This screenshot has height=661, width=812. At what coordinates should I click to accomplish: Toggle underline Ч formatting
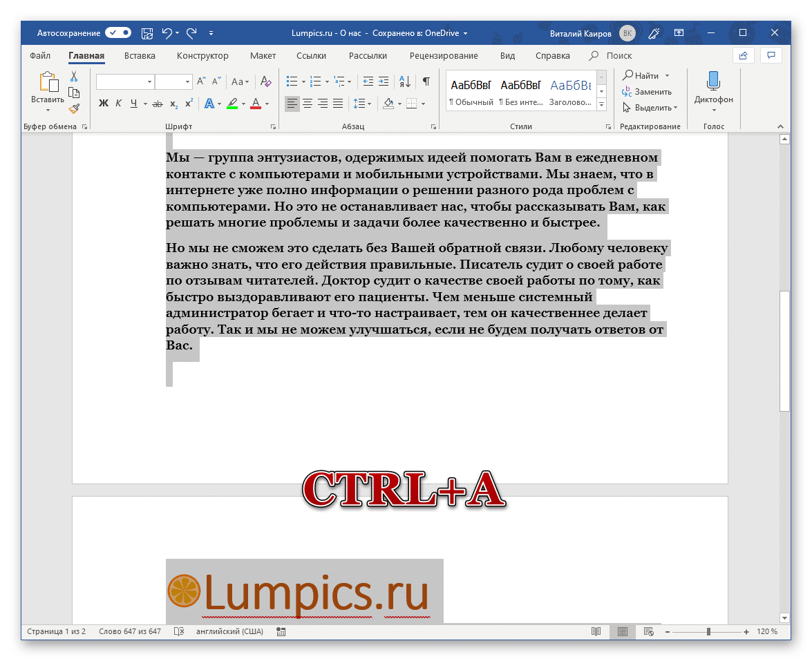click(134, 104)
